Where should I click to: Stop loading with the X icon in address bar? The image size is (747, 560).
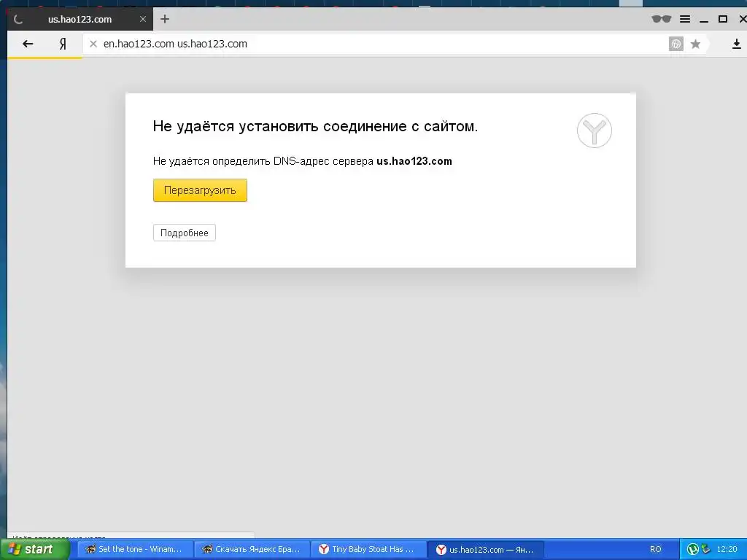(x=93, y=44)
